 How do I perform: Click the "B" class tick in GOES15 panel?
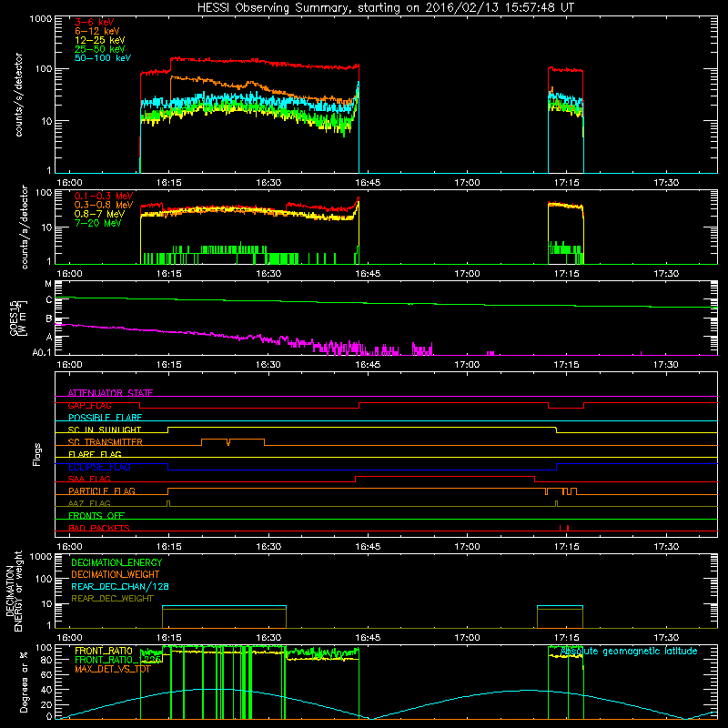point(49,318)
